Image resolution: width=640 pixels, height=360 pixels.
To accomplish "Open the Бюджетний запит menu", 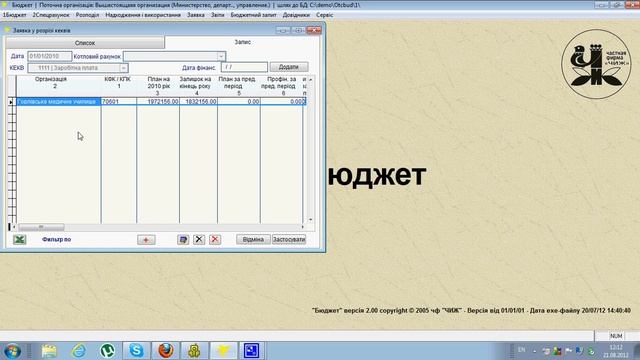I will tap(253, 15).
